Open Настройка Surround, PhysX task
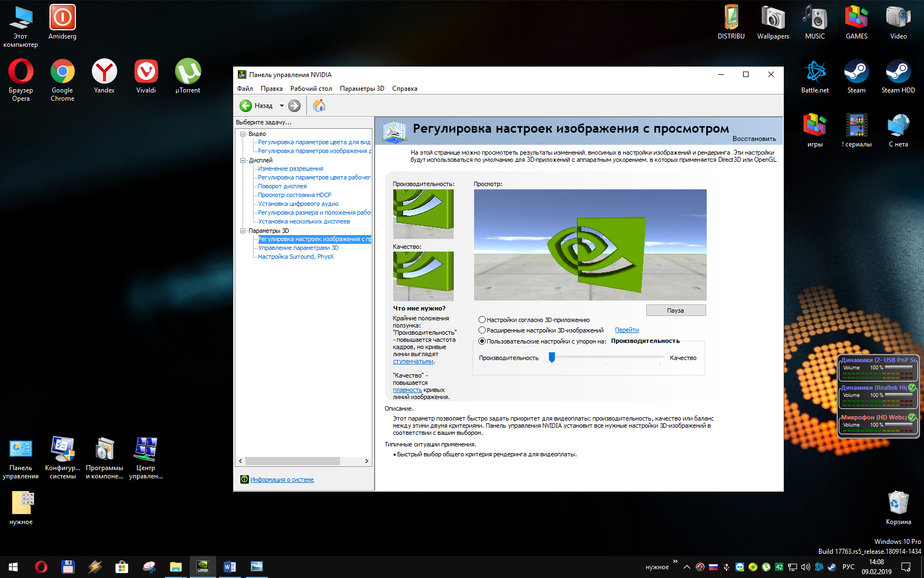Viewport: 924px width, 578px height. click(296, 257)
